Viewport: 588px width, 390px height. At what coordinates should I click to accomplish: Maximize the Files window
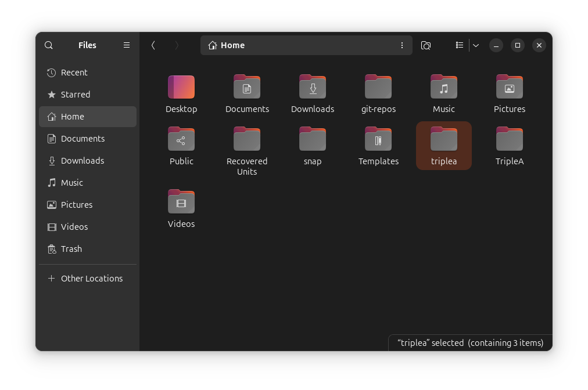coord(518,45)
